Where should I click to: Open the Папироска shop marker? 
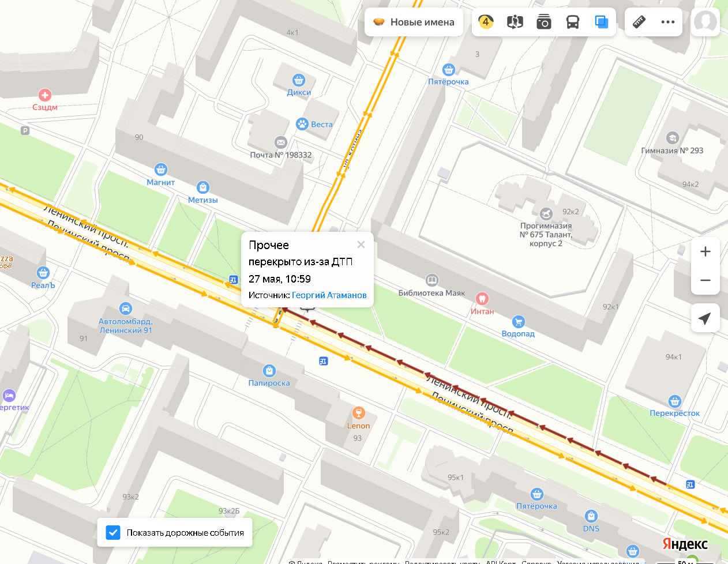pos(269,371)
